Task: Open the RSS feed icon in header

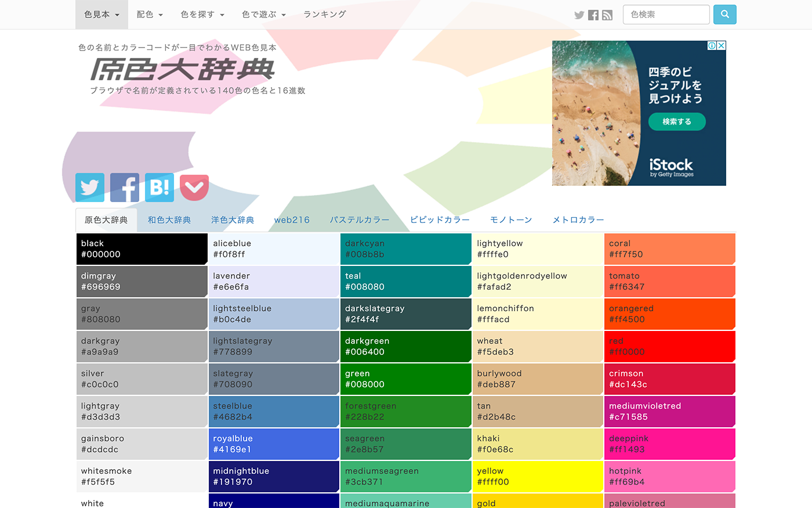Action: (x=607, y=15)
